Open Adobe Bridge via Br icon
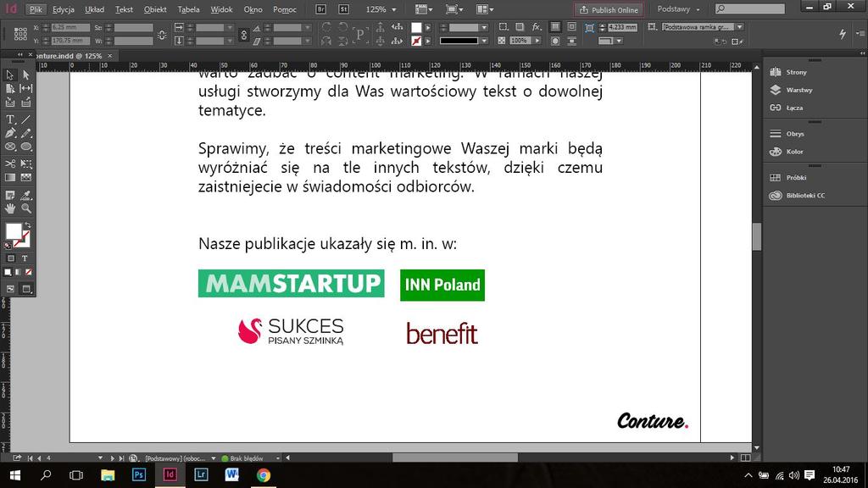The height and width of the screenshot is (488, 868). point(320,9)
